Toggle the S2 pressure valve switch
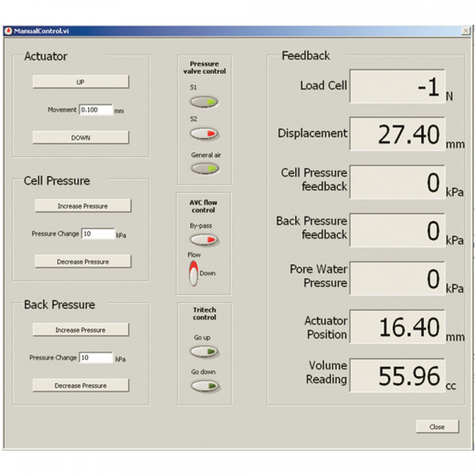The width and height of the screenshot is (476, 476). point(204,133)
